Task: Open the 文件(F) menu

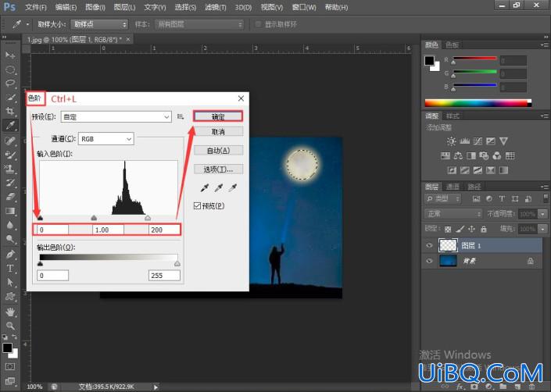Action: coord(35,7)
